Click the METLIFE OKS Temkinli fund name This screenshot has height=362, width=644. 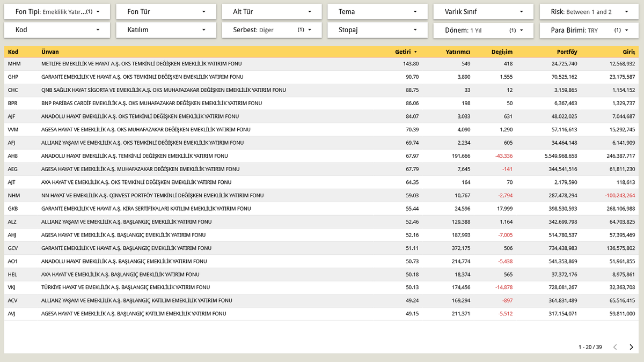(x=141, y=64)
